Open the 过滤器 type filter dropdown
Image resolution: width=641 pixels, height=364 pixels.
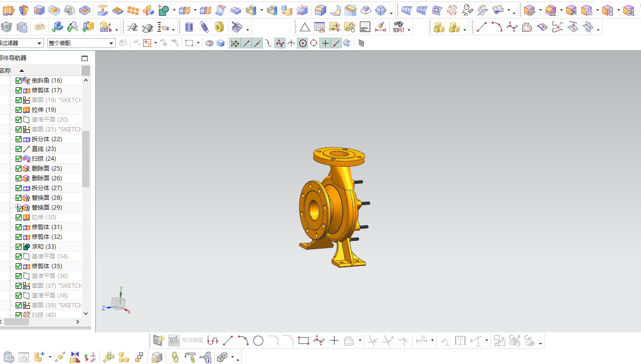coord(22,43)
